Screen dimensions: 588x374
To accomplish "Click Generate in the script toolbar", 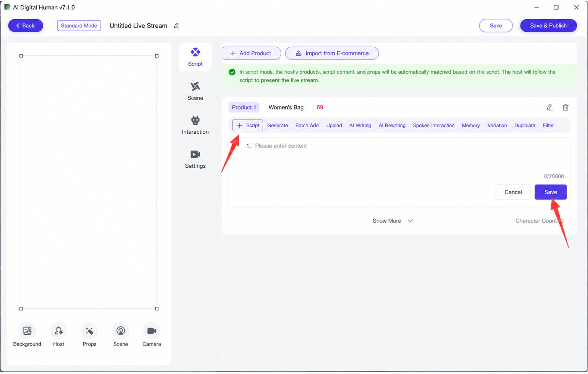I will [278, 126].
